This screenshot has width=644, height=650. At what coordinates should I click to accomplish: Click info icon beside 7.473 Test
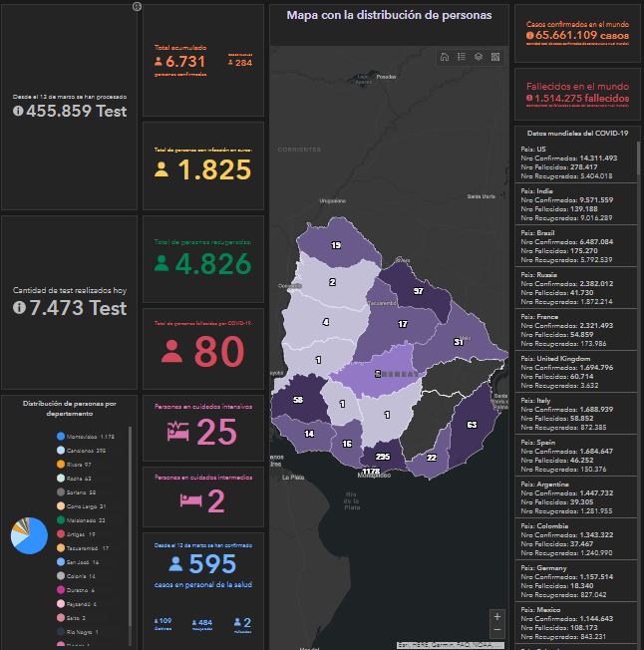[18, 308]
